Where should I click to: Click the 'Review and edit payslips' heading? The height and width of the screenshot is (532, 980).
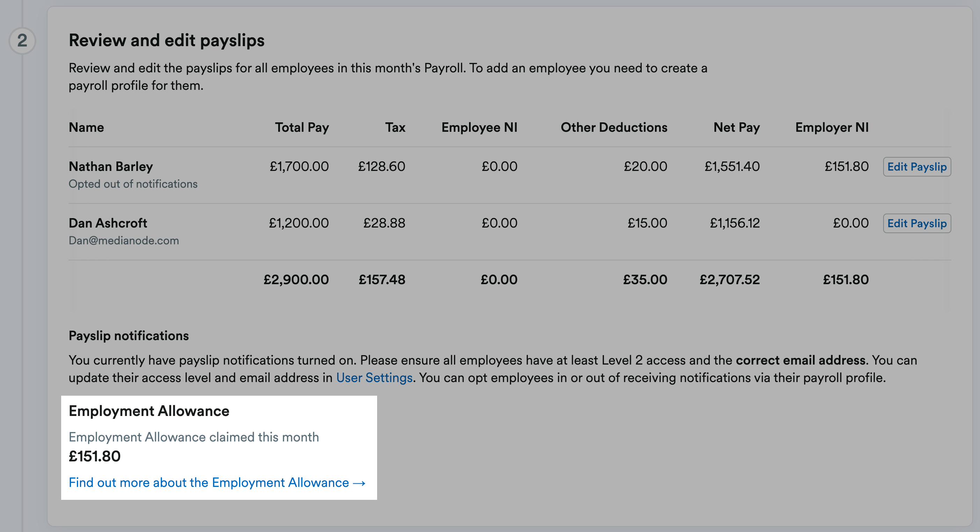tap(167, 41)
